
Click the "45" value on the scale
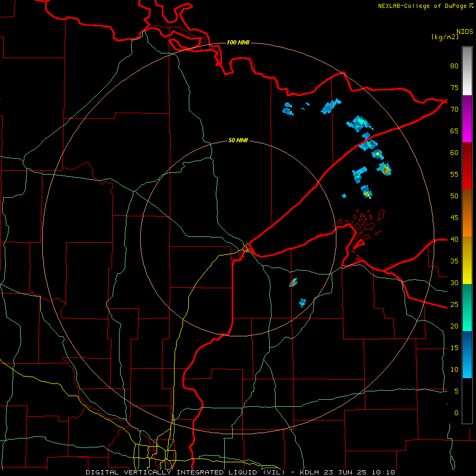454,218
